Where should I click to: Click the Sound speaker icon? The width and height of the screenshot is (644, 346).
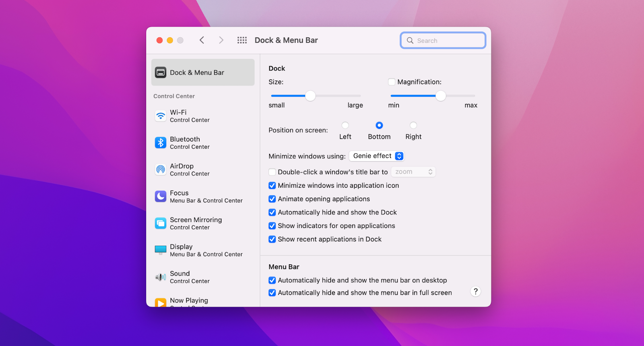tap(161, 277)
